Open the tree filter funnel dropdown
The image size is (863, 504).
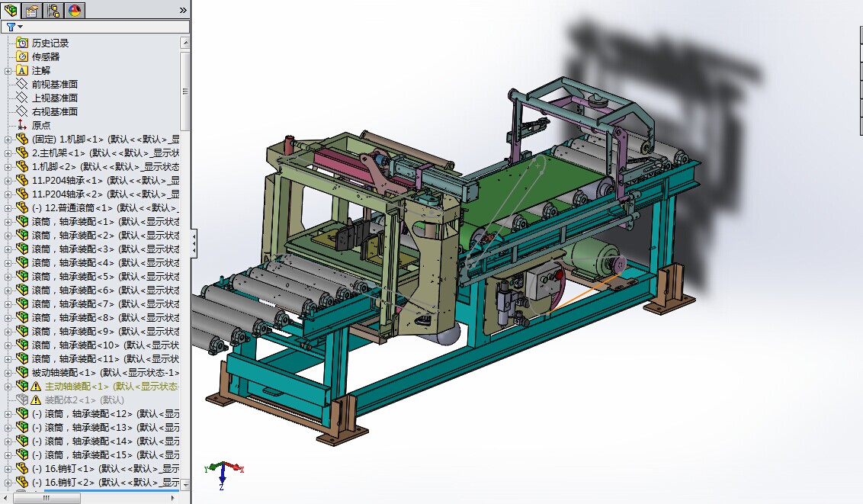click(14, 27)
